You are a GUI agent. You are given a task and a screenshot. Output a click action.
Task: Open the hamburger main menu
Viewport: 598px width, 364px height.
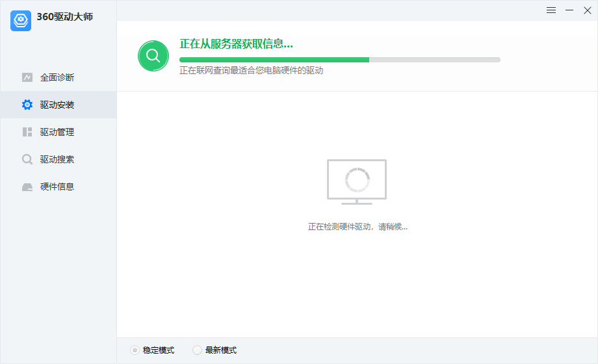coord(551,10)
